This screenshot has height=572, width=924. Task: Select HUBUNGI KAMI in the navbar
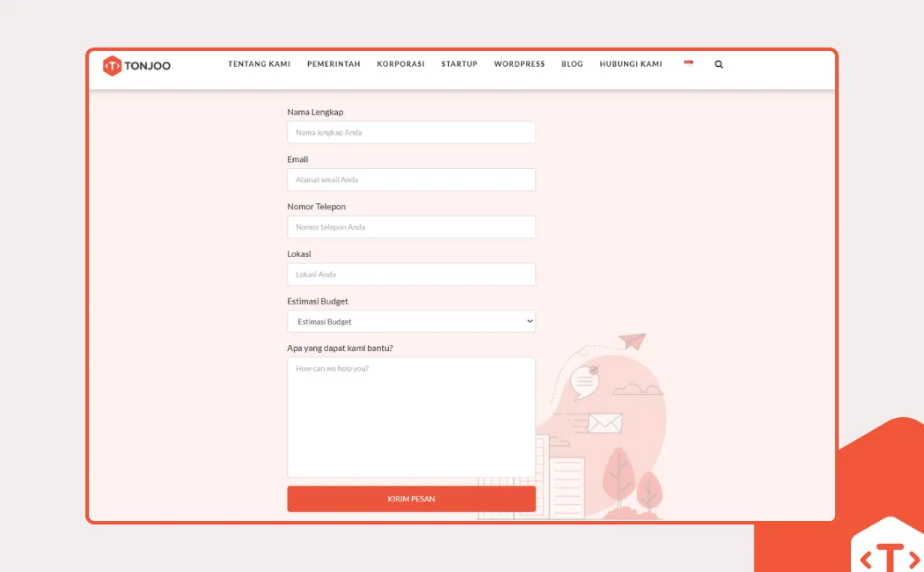tap(630, 63)
